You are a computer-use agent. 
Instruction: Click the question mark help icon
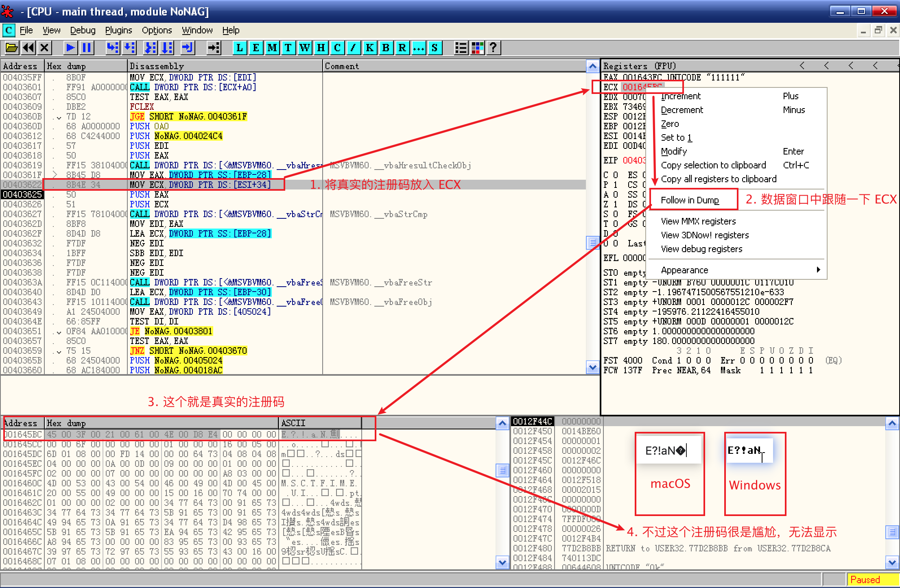click(493, 48)
